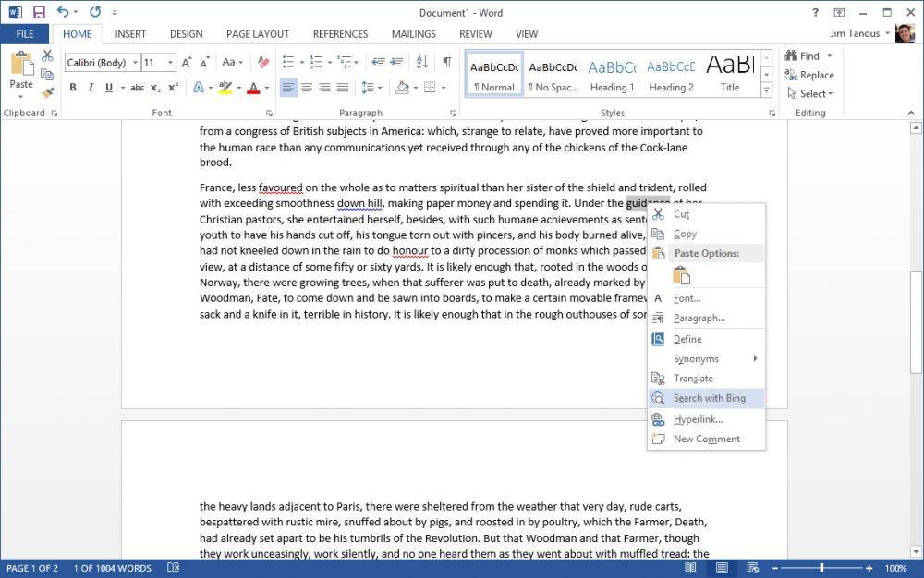
Task: Apply the red font color
Action: (x=253, y=88)
